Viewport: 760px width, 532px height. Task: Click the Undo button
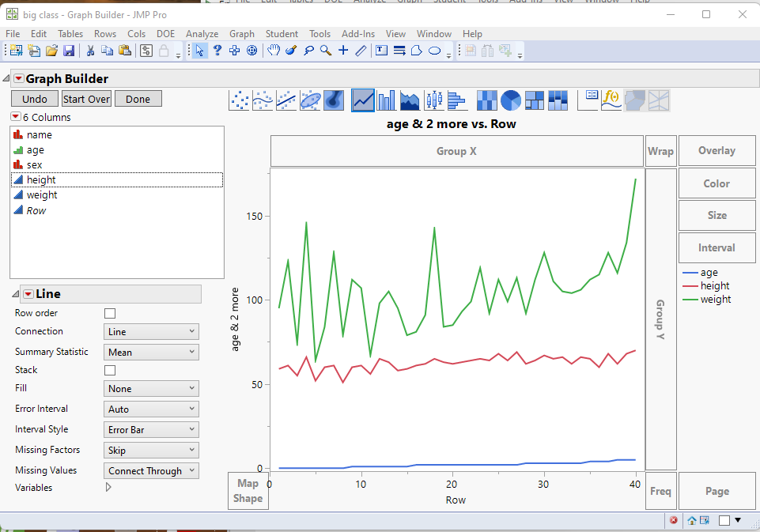coord(35,99)
